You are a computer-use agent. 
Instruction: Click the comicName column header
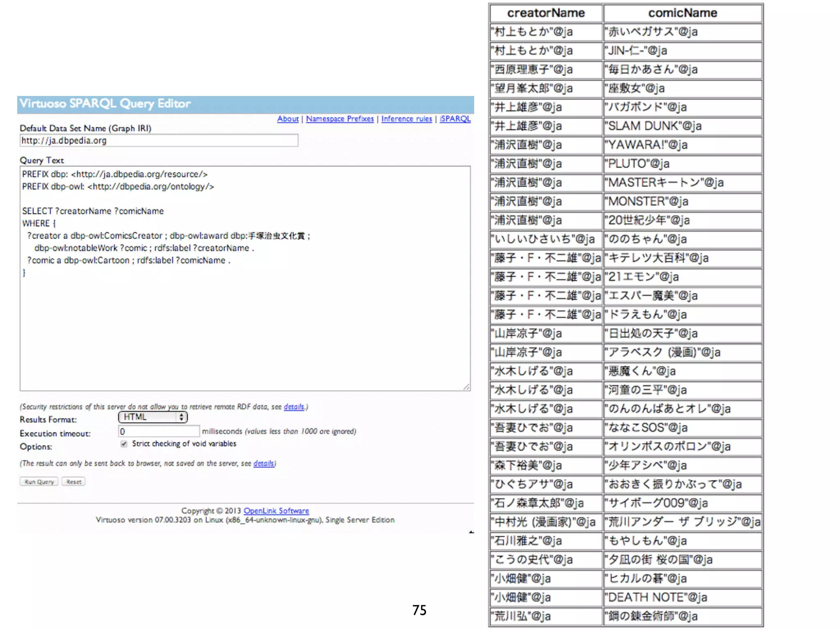tap(682, 13)
